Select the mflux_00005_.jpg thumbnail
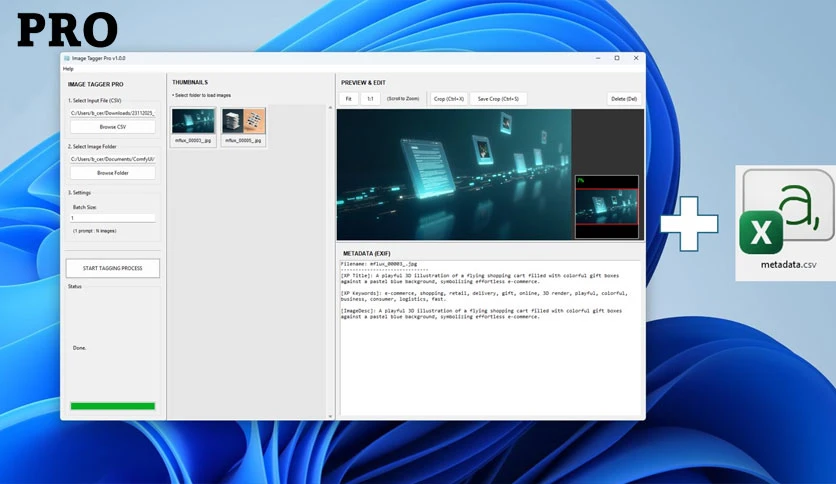The height and width of the screenshot is (484, 836). tap(243, 126)
